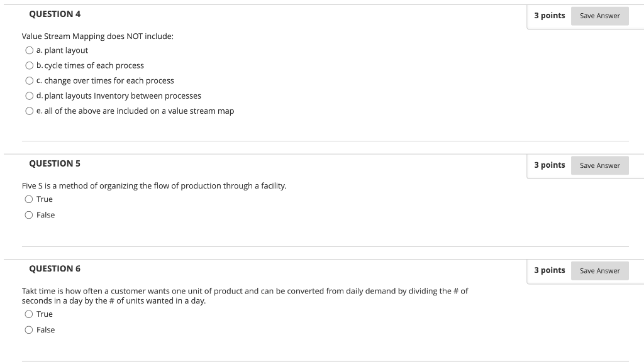
Task: Select option e. all of the above
Action: click(29, 111)
